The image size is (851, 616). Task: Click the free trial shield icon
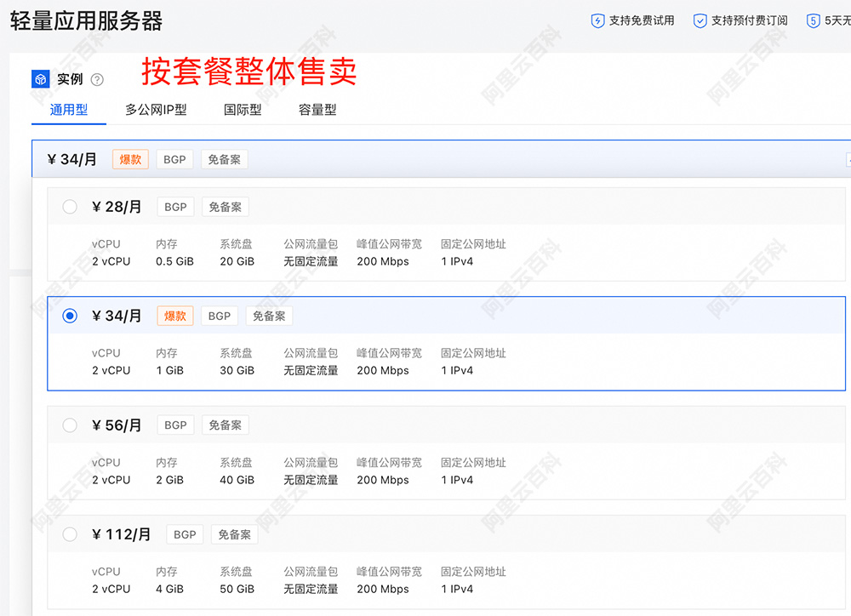tap(597, 21)
